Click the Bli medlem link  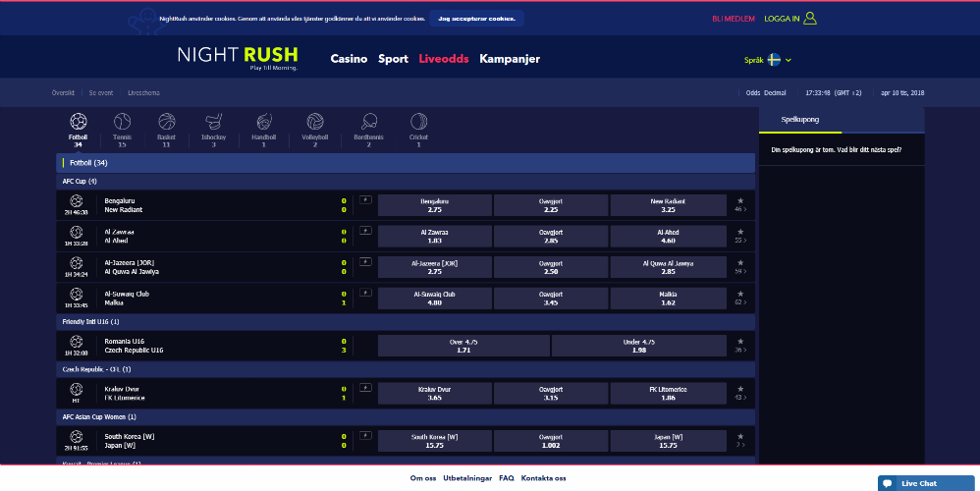tap(734, 19)
